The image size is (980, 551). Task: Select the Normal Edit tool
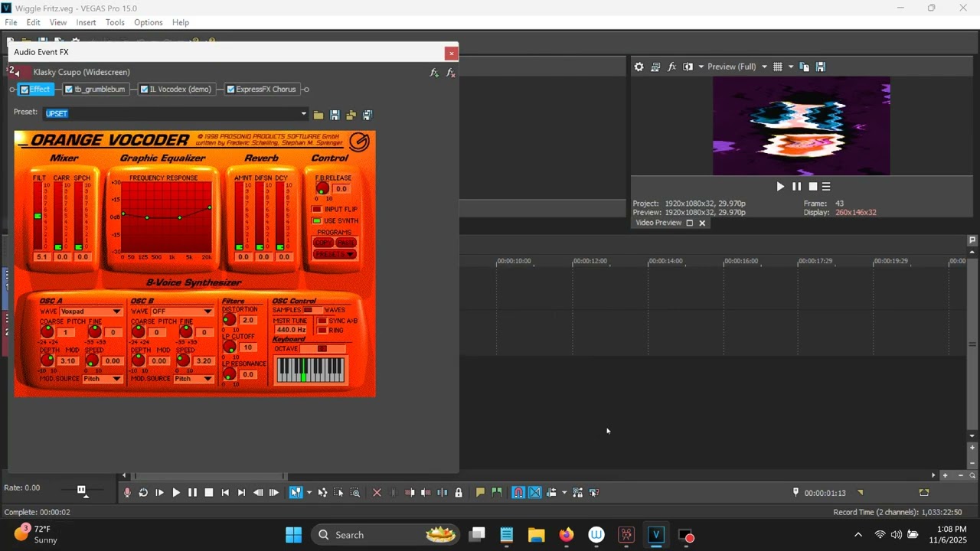pos(295,493)
